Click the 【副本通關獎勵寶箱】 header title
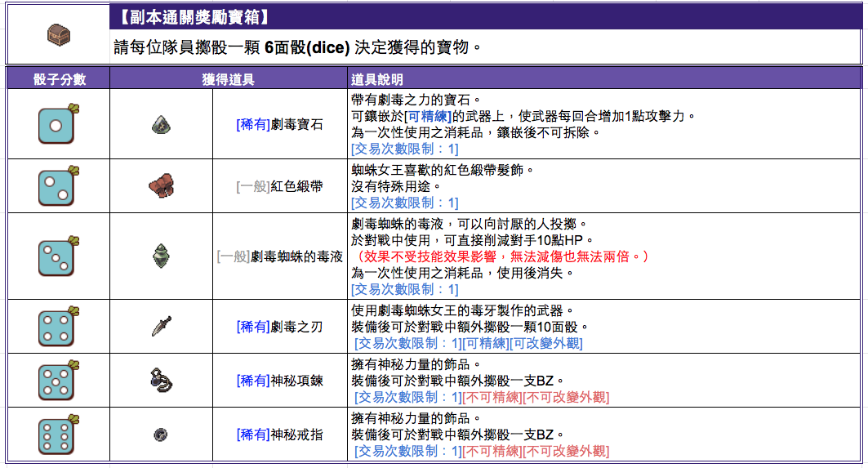The width and height of the screenshot is (868, 468). click(194, 17)
